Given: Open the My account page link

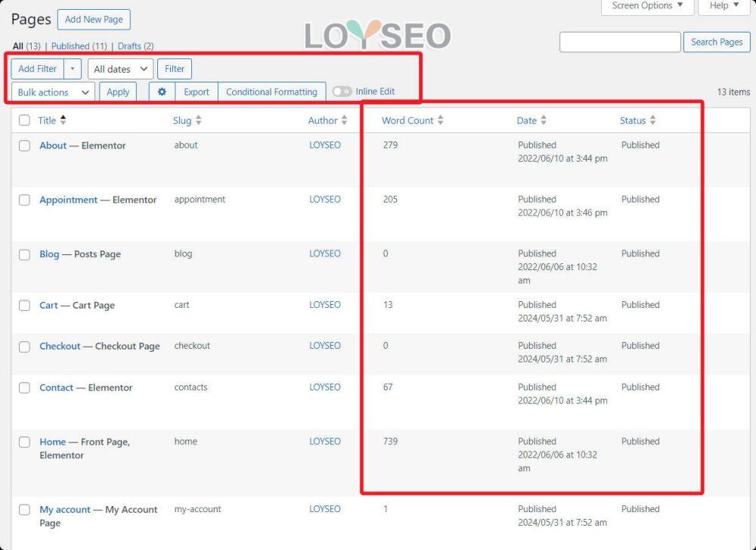Looking at the screenshot, I should [x=64, y=509].
